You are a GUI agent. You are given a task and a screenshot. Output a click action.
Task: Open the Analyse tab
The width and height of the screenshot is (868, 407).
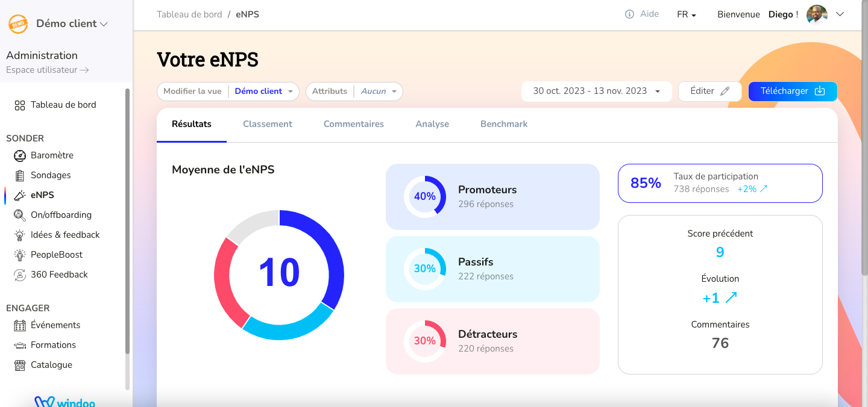click(x=432, y=124)
